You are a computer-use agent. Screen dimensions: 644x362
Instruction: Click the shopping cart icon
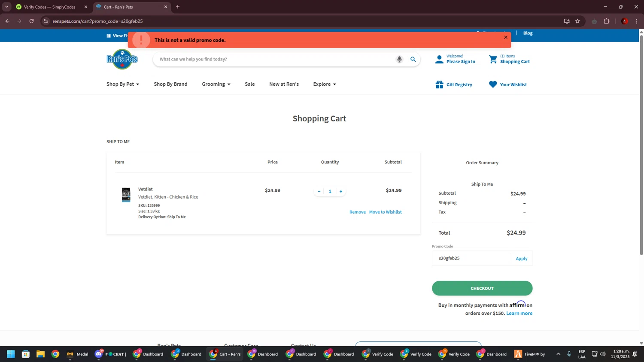[x=493, y=59]
